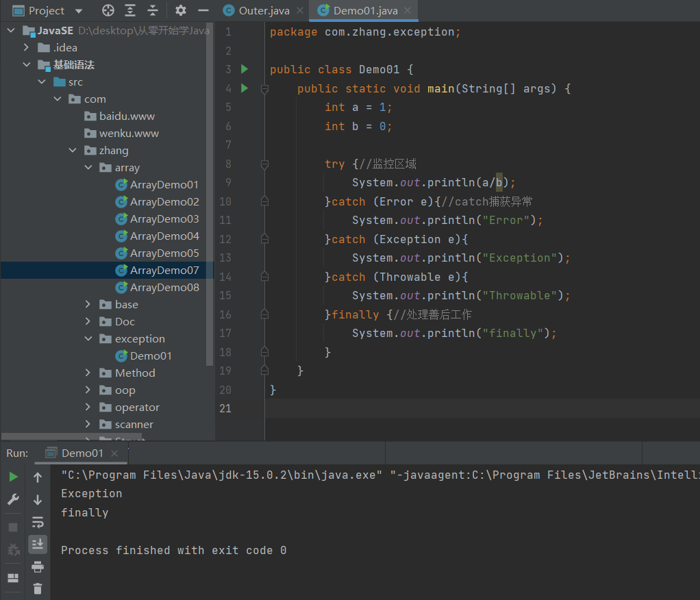Image resolution: width=700 pixels, height=600 pixels.
Task: Select the Demo01 tab in Run panel
Action: click(x=82, y=453)
